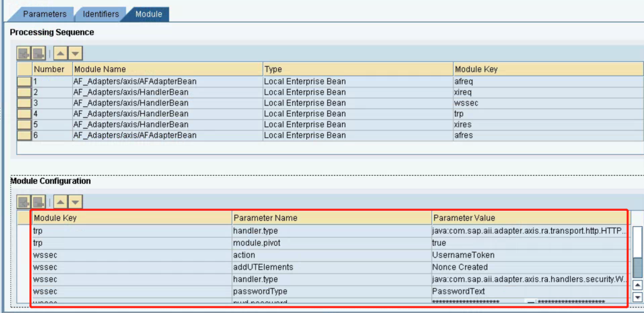644x313 pixels.
Task: Click Module Key header in Processing Sequence
Action: [549, 69]
